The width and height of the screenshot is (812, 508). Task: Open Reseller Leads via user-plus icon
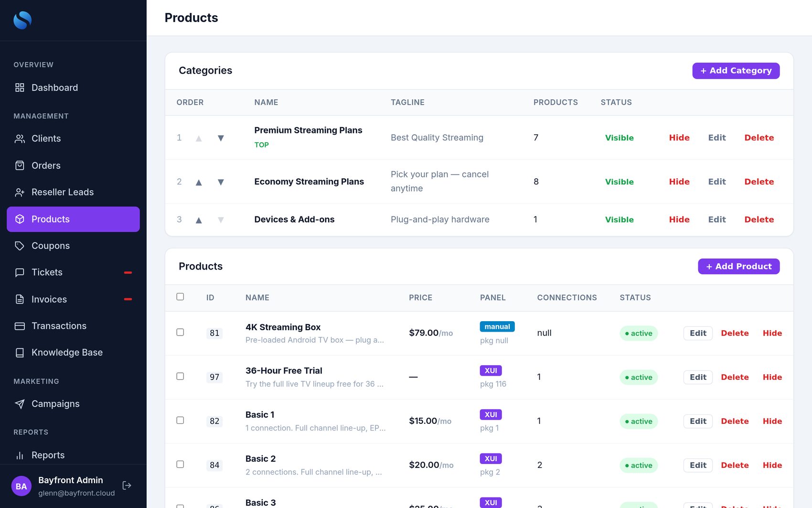pyautogui.click(x=20, y=192)
